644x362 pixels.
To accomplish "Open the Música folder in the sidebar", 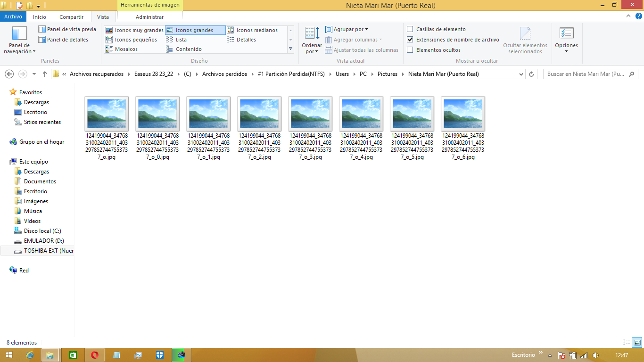I will (33, 211).
